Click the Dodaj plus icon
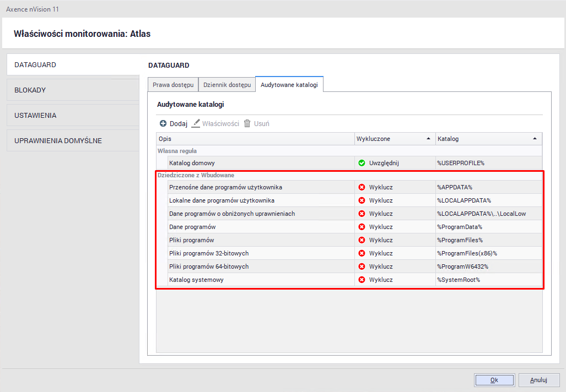 click(163, 124)
